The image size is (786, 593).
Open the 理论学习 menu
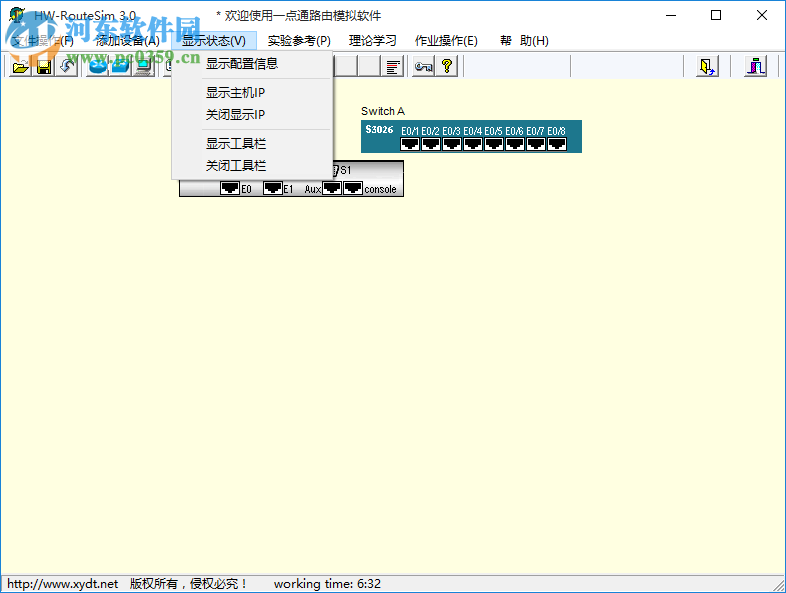[372, 41]
